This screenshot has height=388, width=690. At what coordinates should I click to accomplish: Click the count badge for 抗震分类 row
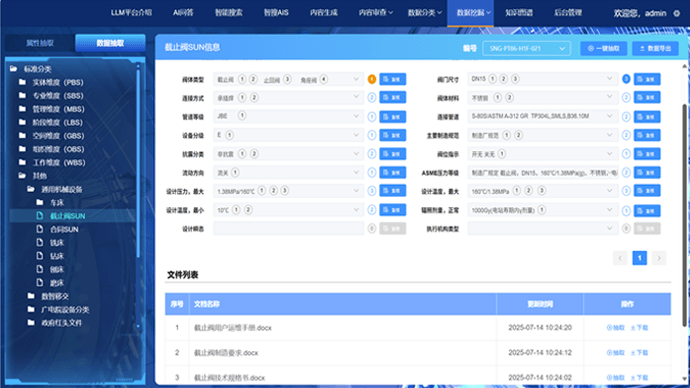372,154
